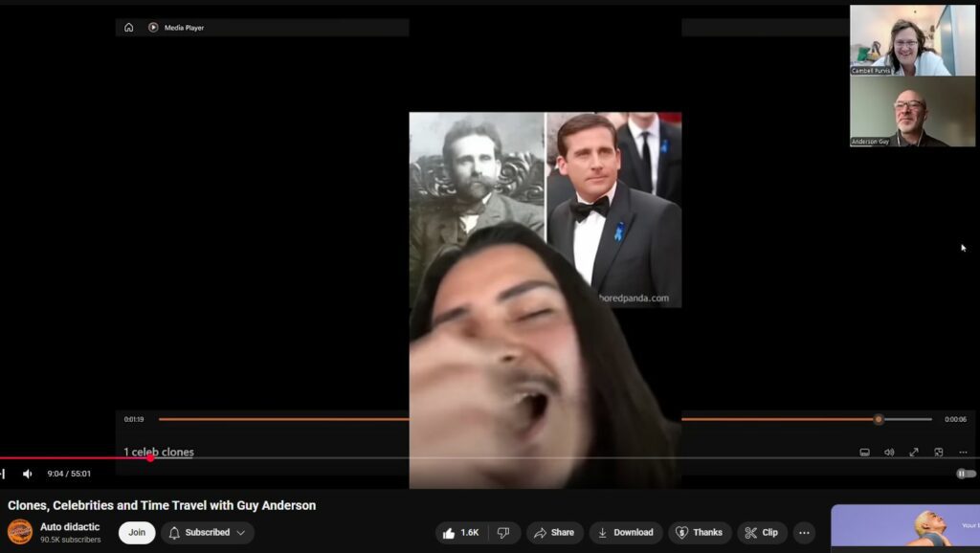Viewport: 980px width, 553px height.
Task: Click Anderson Guy webcam thumbnail
Action: point(912,111)
